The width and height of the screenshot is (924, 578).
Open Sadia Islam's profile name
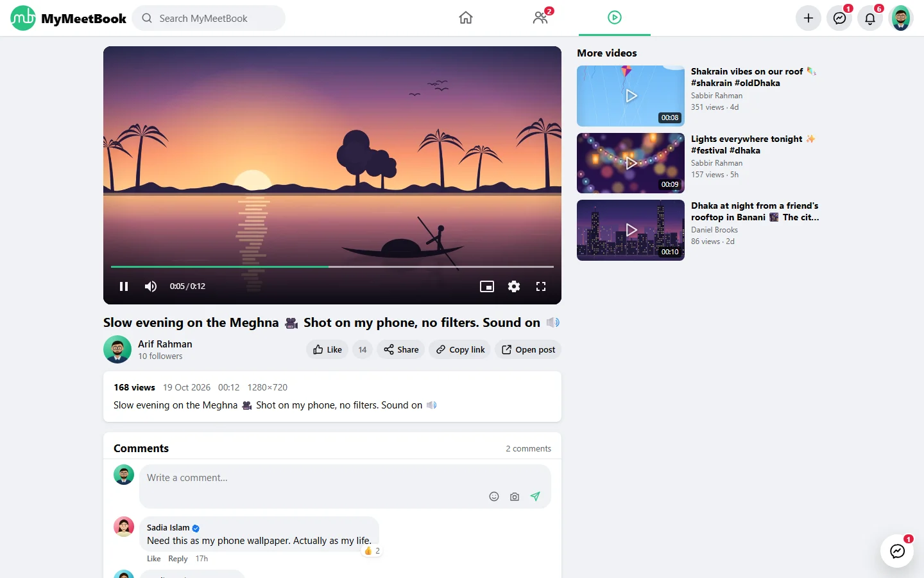click(168, 528)
